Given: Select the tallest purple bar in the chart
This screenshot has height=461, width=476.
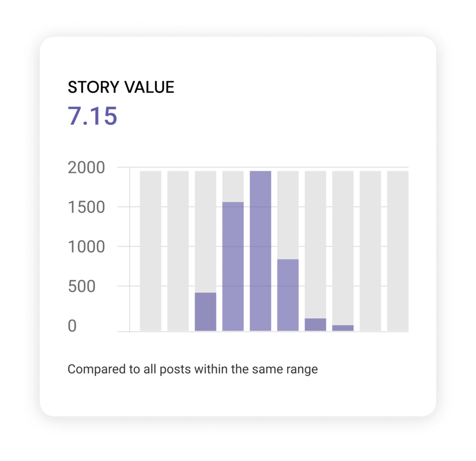Looking at the screenshot, I should [x=260, y=251].
